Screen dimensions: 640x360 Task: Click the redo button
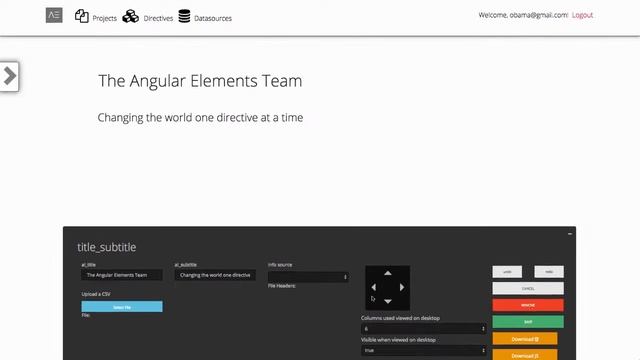pyautogui.click(x=549, y=272)
